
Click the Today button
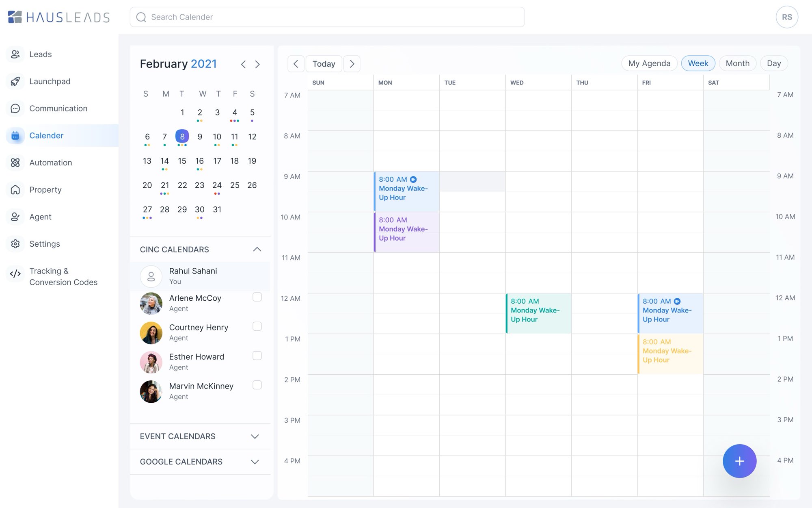324,64
